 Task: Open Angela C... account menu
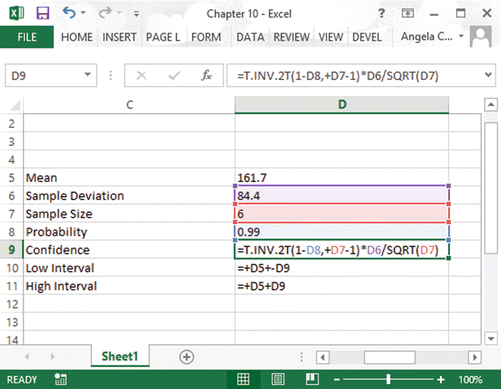[432, 36]
